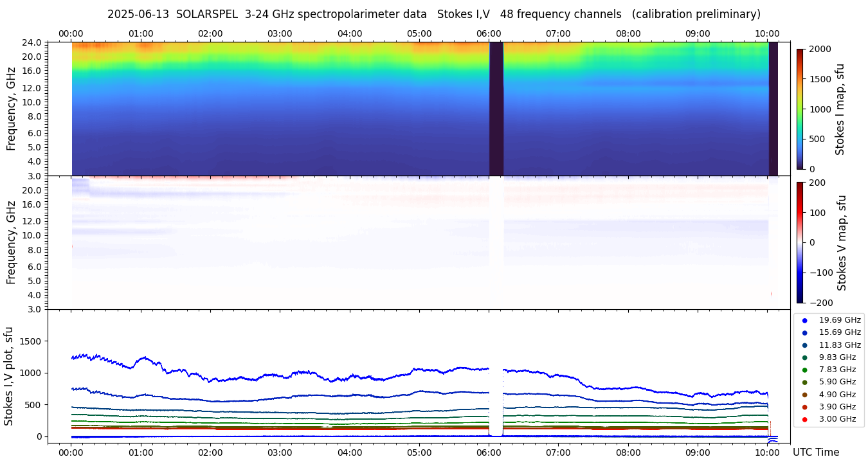Click the red 3.00 GHz legend dot
This screenshot has height=466, width=868.
click(x=804, y=420)
